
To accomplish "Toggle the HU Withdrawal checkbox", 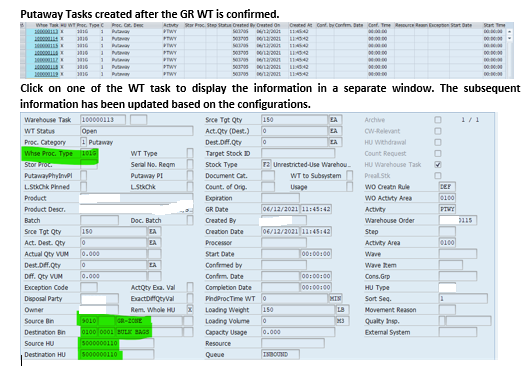I will tap(438, 142).
